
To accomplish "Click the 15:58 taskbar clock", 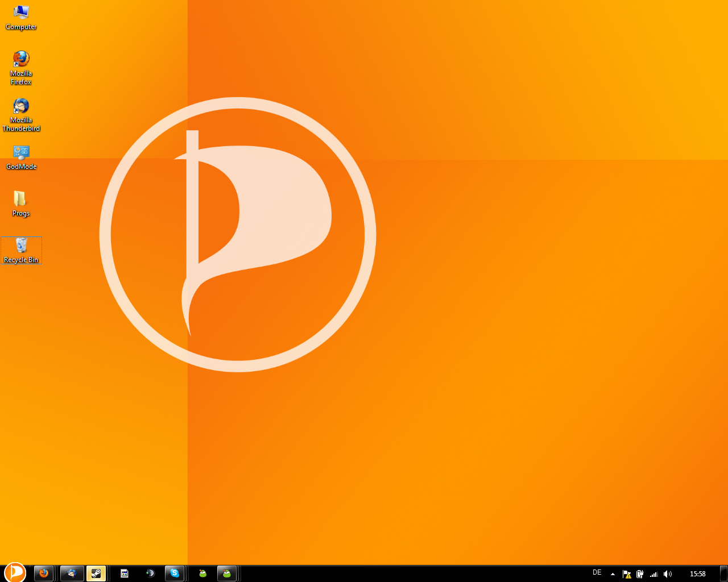I will tap(697, 574).
